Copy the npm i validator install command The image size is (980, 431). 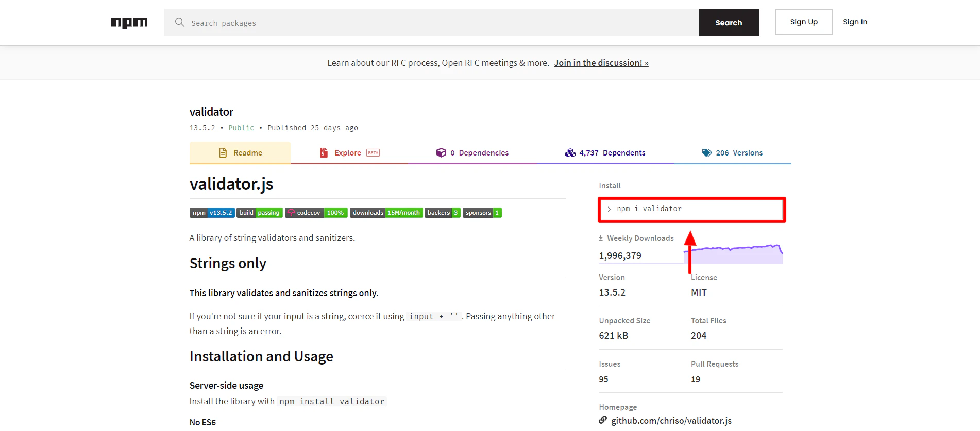[x=692, y=210]
